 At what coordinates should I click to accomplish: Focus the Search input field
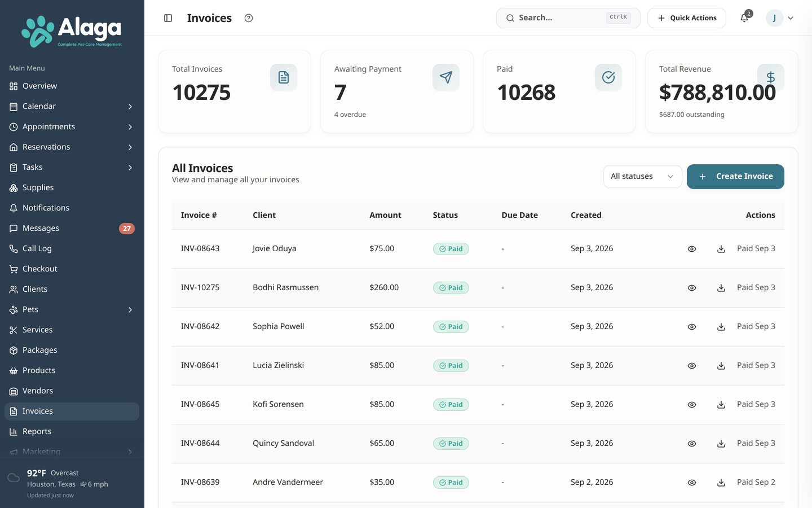568,18
